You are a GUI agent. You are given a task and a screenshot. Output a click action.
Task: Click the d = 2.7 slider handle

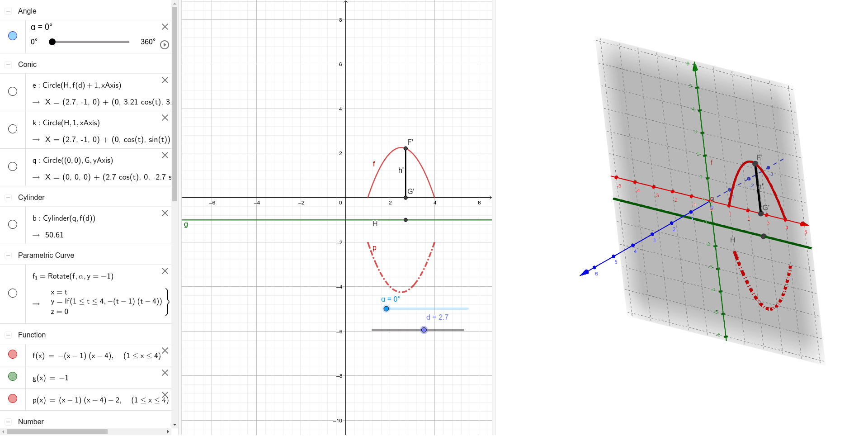click(x=424, y=330)
